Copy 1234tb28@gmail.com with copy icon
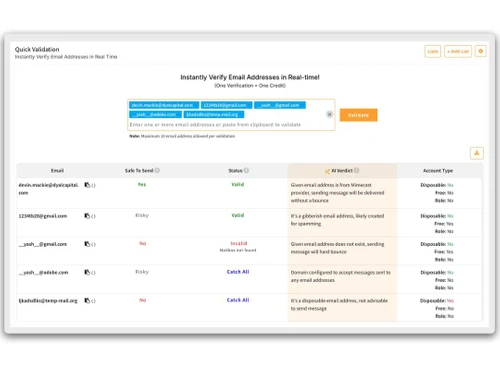Viewport: 500px width, 375px height. (87, 216)
